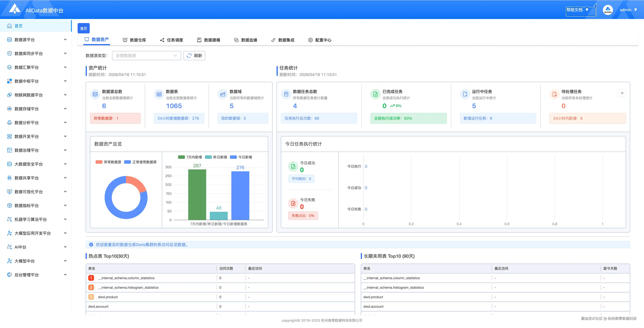
Task: Toggle the 7-day new legend series
Action: tap(190, 157)
